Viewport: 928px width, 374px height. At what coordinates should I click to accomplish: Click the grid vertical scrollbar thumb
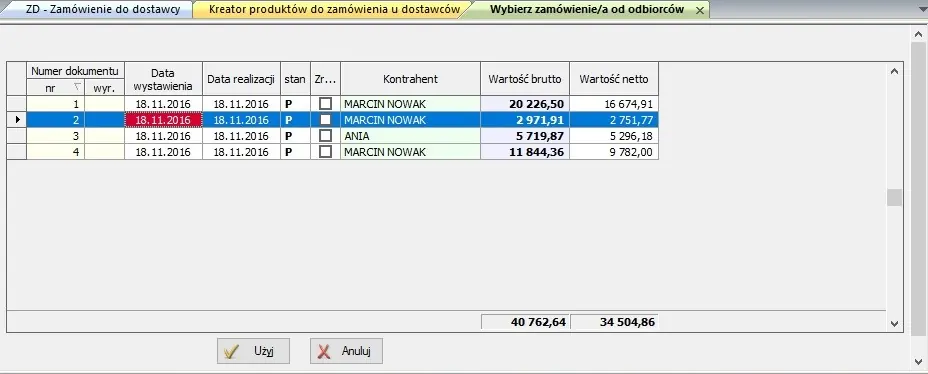point(894,197)
